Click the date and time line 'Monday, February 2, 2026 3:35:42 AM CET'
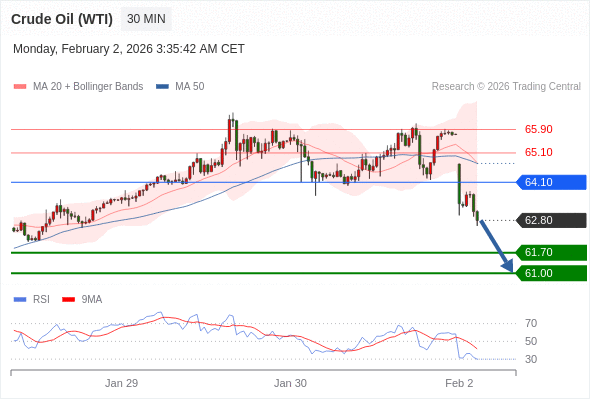 click(129, 49)
